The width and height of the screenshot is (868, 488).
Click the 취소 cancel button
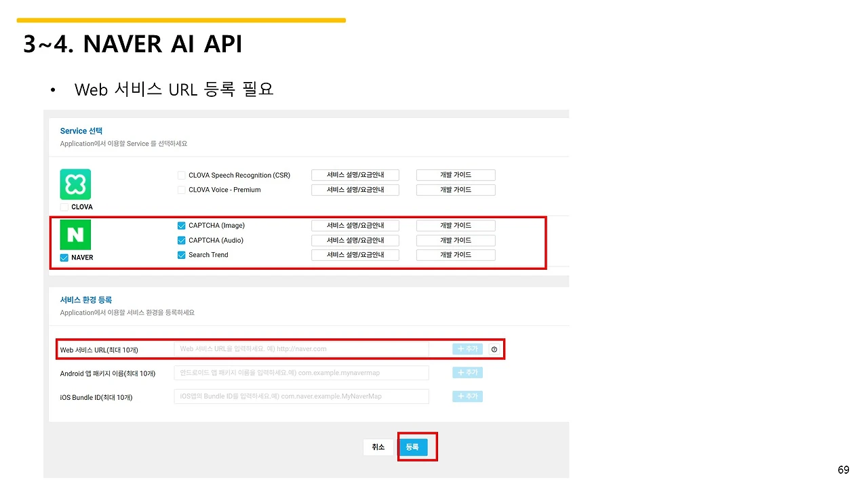(x=378, y=447)
